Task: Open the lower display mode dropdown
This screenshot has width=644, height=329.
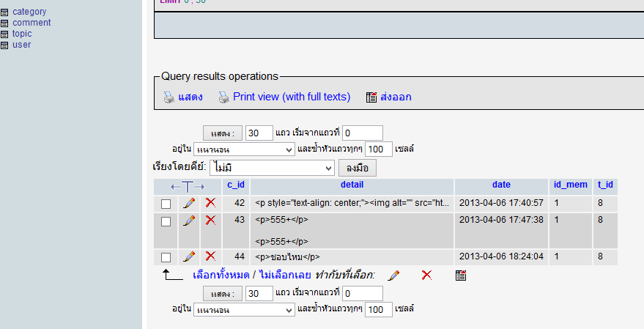Action: [244, 310]
